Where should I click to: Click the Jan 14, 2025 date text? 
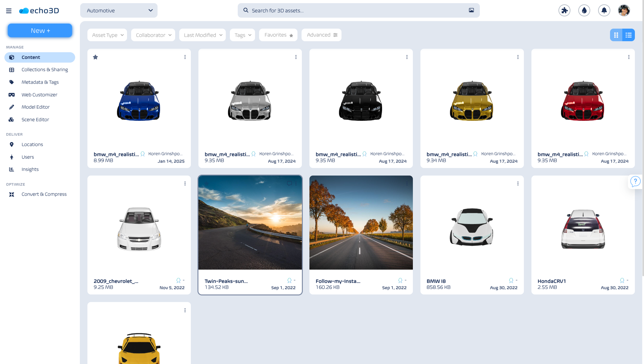[x=171, y=161]
